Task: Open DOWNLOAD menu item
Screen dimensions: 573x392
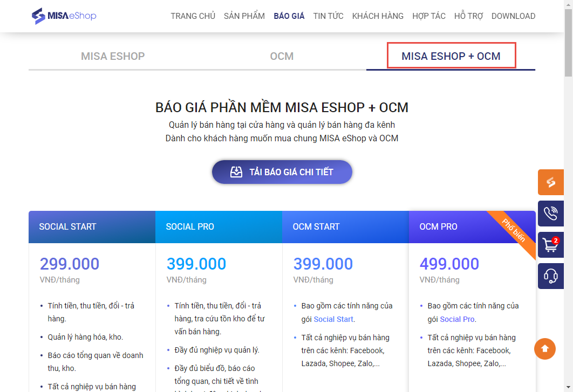Action: tap(514, 16)
